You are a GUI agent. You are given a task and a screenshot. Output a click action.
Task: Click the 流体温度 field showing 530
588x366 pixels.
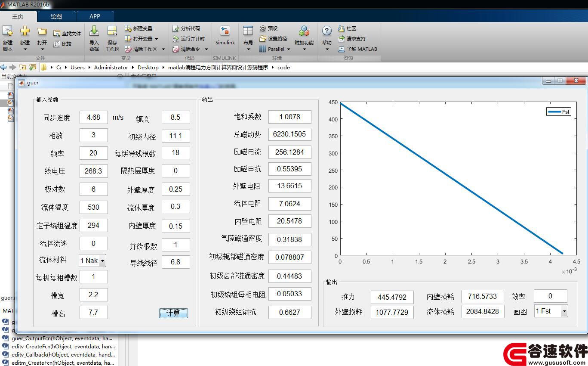pyautogui.click(x=93, y=207)
